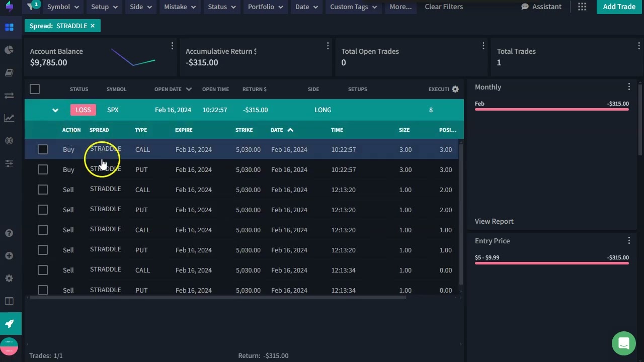644x362 pixels.
Task: Open the Setup filter dropdown
Action: [105, 7]
